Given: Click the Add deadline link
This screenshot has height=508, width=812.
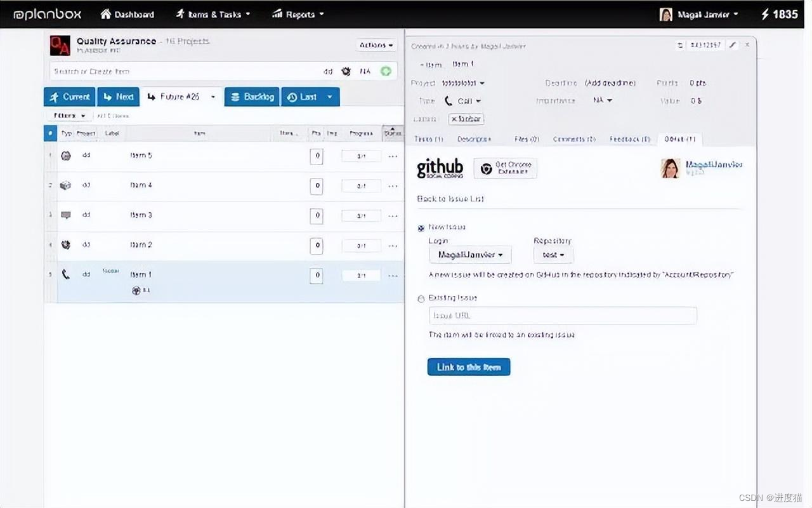Looking at the screenshot, I should (x=610, y=83).
